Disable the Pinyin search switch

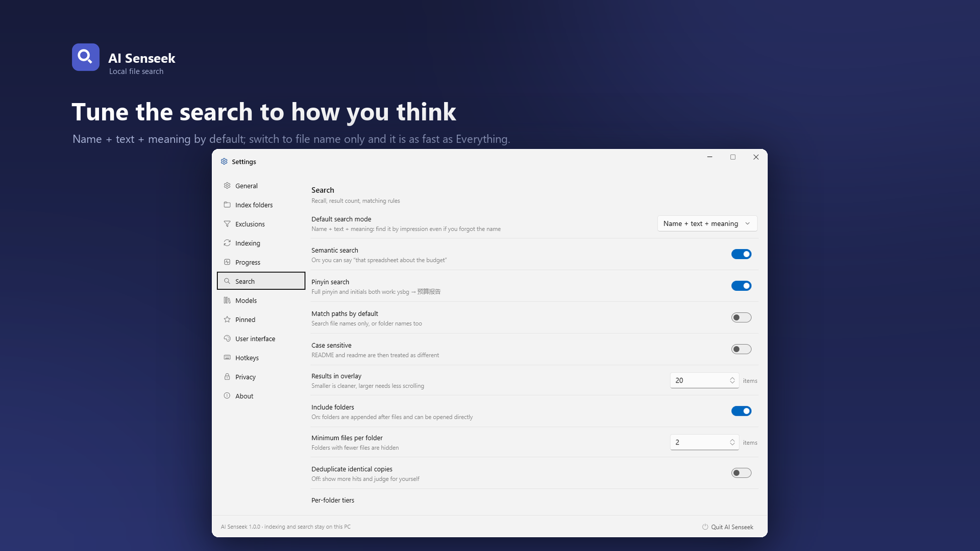pos(741,286)
